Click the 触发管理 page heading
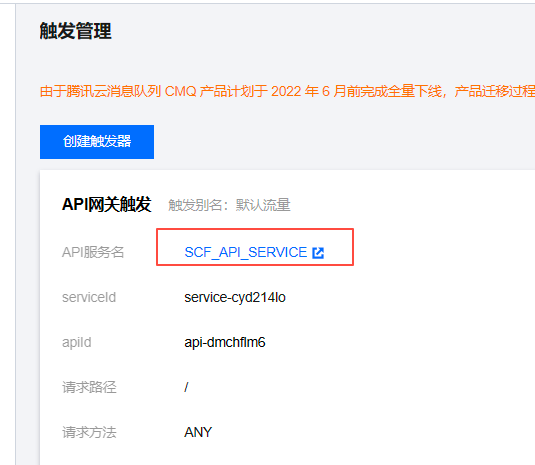Image resolution: width=535 pixels, height=465 pixels. 75,31
